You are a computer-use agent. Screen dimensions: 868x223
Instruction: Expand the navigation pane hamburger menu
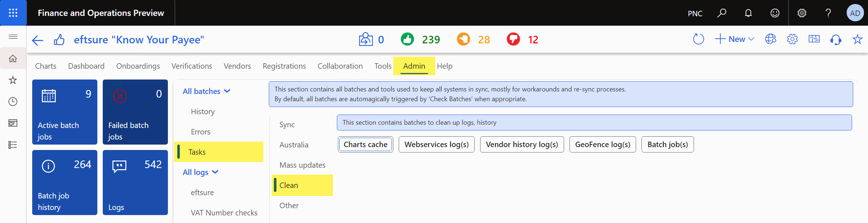click(13, 37)
